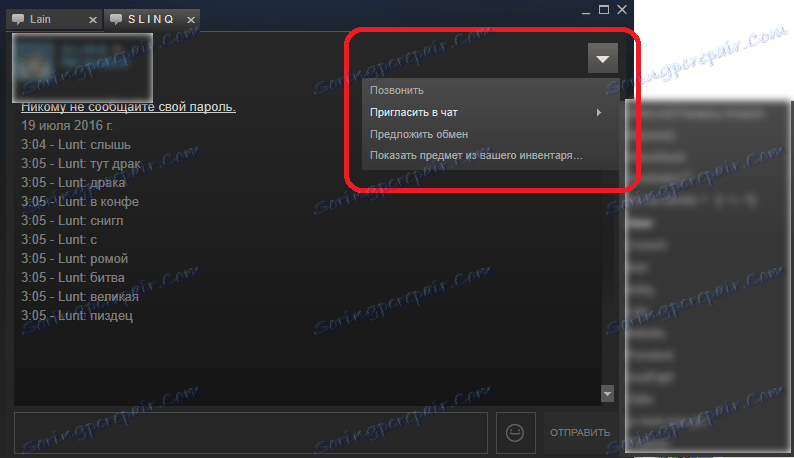The width and height of the screenshot is (794, 458).
Task: Click the speech bubble icon on Lain tab
Action: coord(18,19)
